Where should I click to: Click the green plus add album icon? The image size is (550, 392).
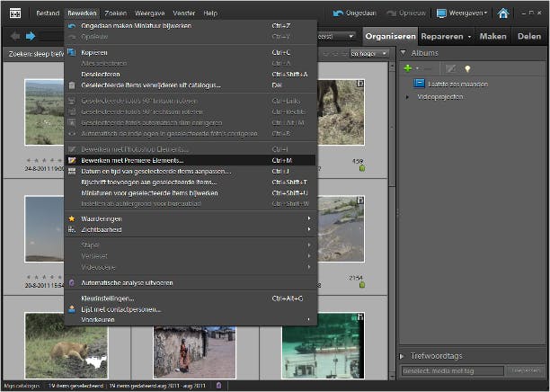coord(407,67)
